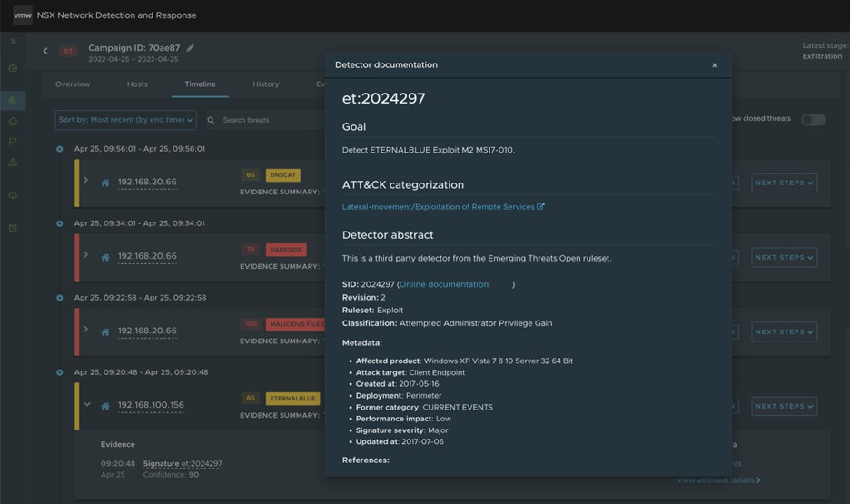Image resolution: width=850 pixels, height=504 pixels.
Task: Open the dashboard gauge icon in sidebar
Action: click(x=13, y=68)
